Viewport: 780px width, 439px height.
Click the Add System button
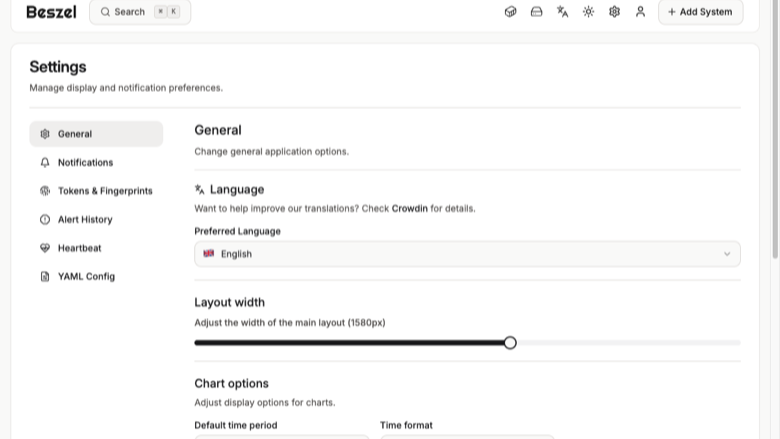(x=700, y=11)
